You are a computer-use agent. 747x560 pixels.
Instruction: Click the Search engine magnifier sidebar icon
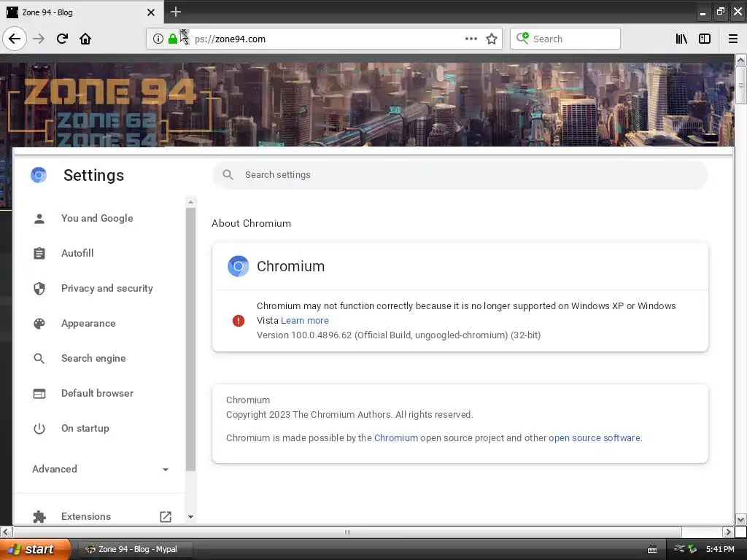tap(39, 359)
